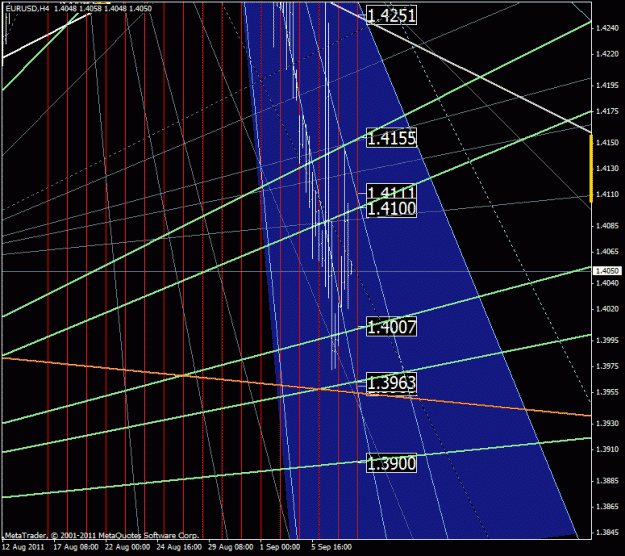Click the yellow range bar on price axis
This screenshot has width=625, height=556.
tap(591, 169)
